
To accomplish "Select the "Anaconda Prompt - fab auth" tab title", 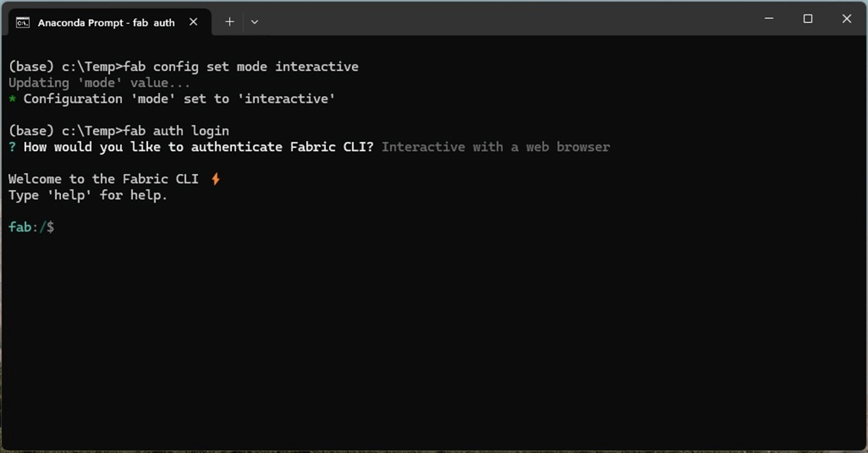I will [x=106, y=22].
